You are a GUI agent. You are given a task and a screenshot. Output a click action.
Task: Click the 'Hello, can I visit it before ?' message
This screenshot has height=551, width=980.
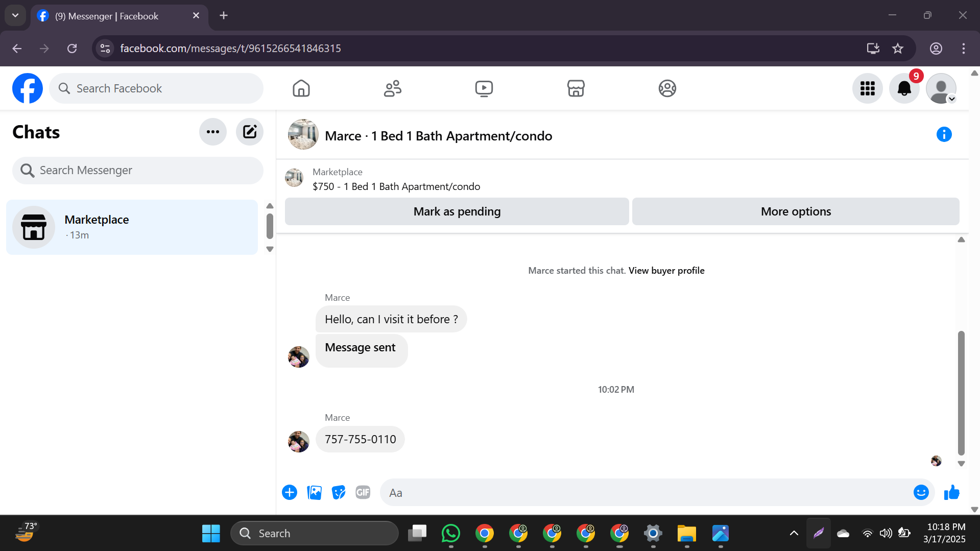pos(391,319)
